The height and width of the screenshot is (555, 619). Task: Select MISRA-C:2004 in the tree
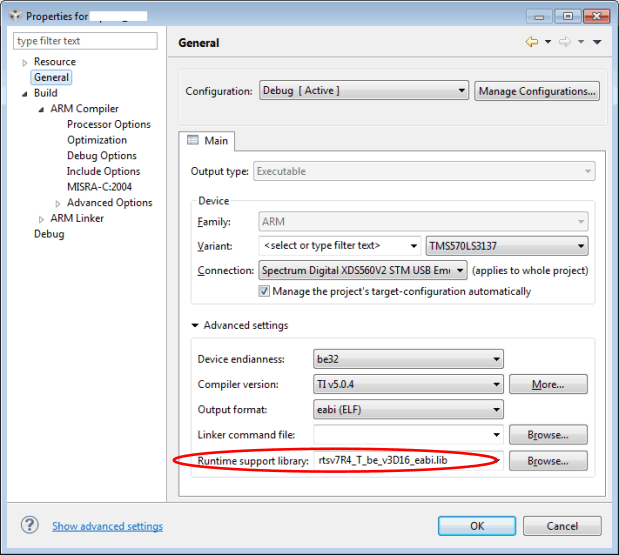[99, 187]
